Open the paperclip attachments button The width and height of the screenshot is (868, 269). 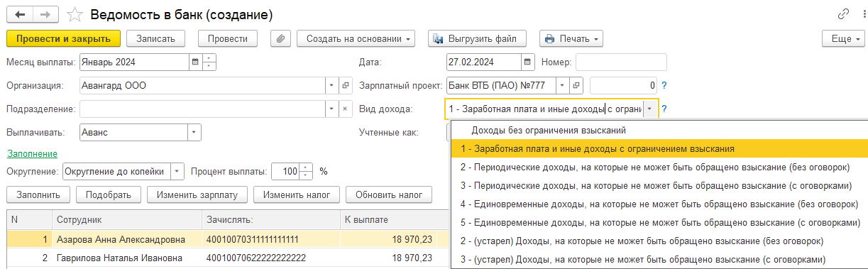pos(280,38)
